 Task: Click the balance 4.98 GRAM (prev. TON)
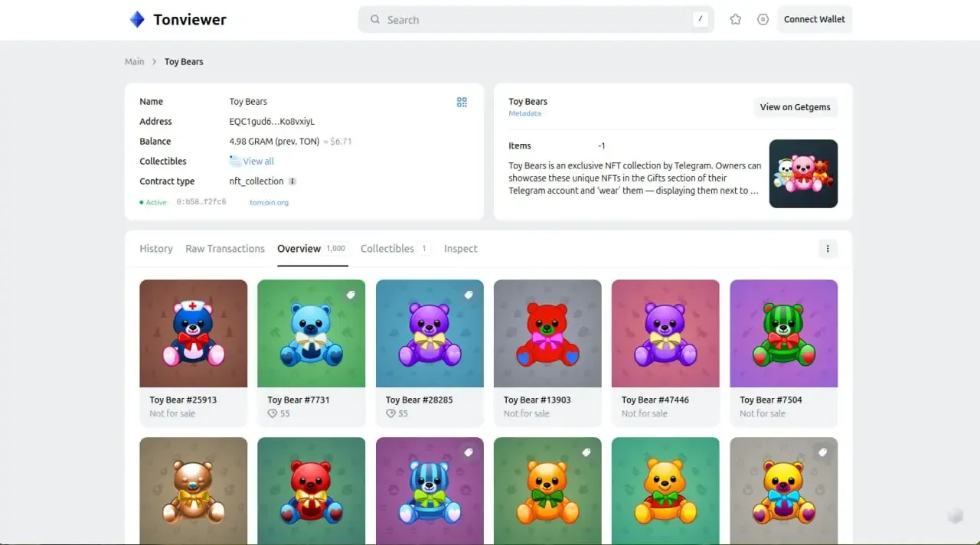point(274,142)
